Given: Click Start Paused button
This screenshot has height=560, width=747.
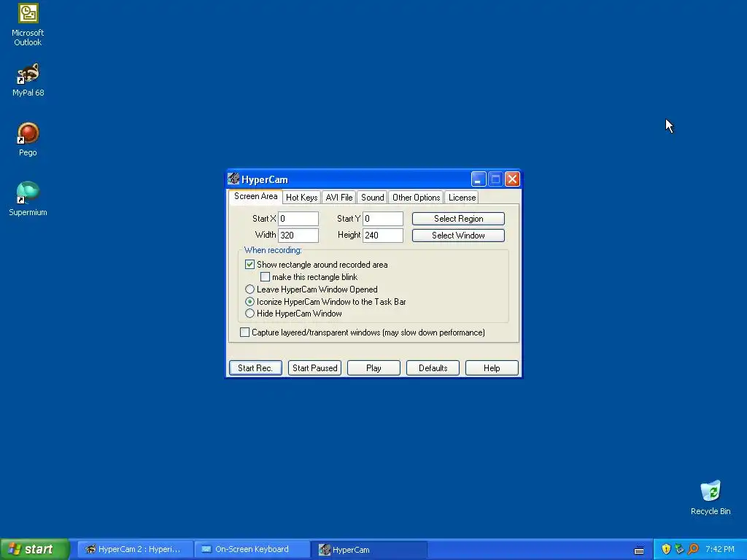Looking at the screenshot, I should [314, 367].
